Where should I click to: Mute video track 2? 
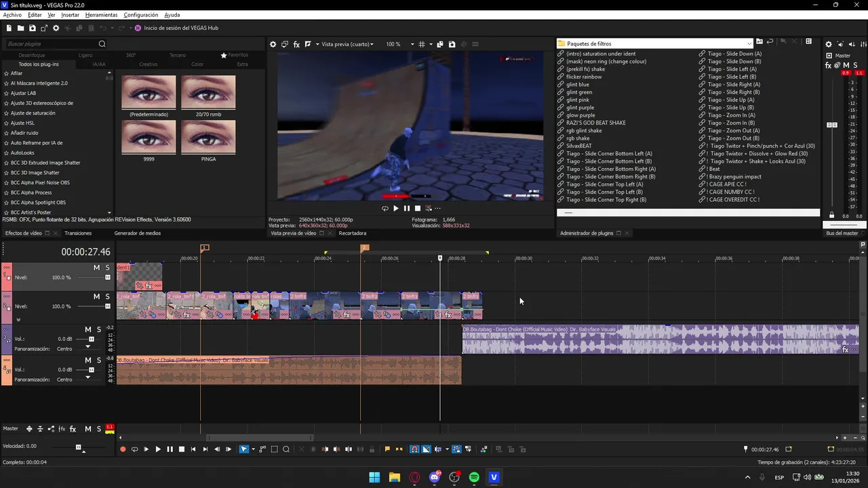(96, 297)
